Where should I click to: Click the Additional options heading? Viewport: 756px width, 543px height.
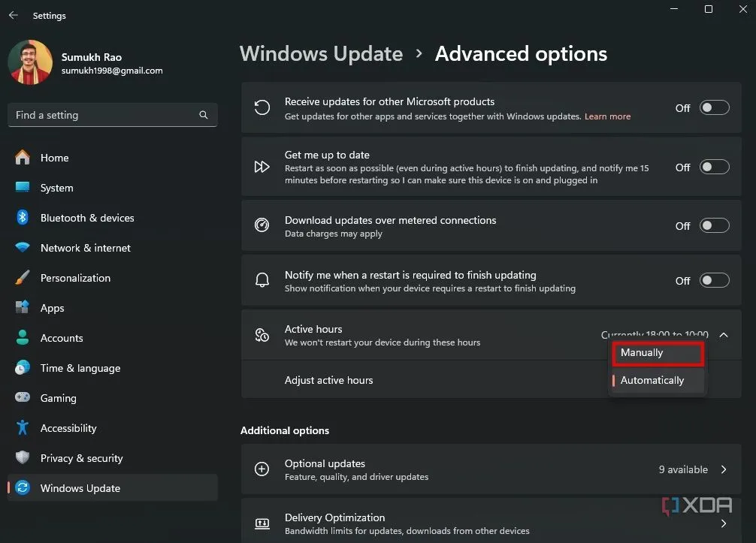click(x=285, y=430)
